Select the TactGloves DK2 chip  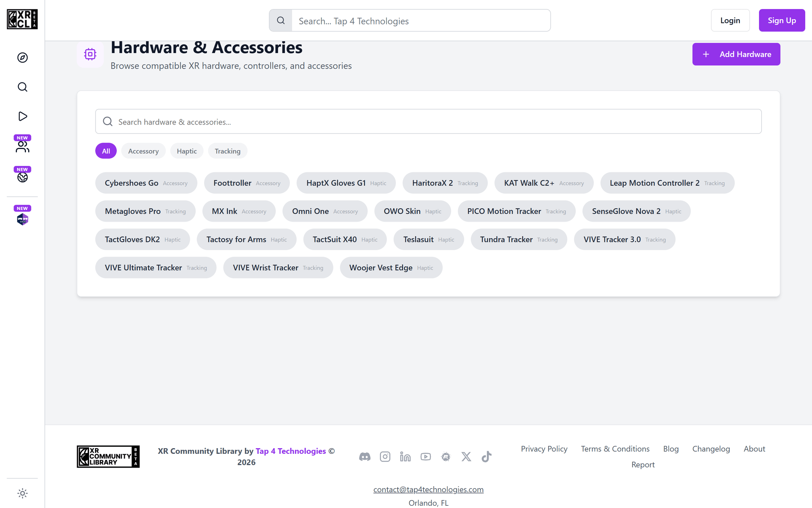tap(142, 239)
